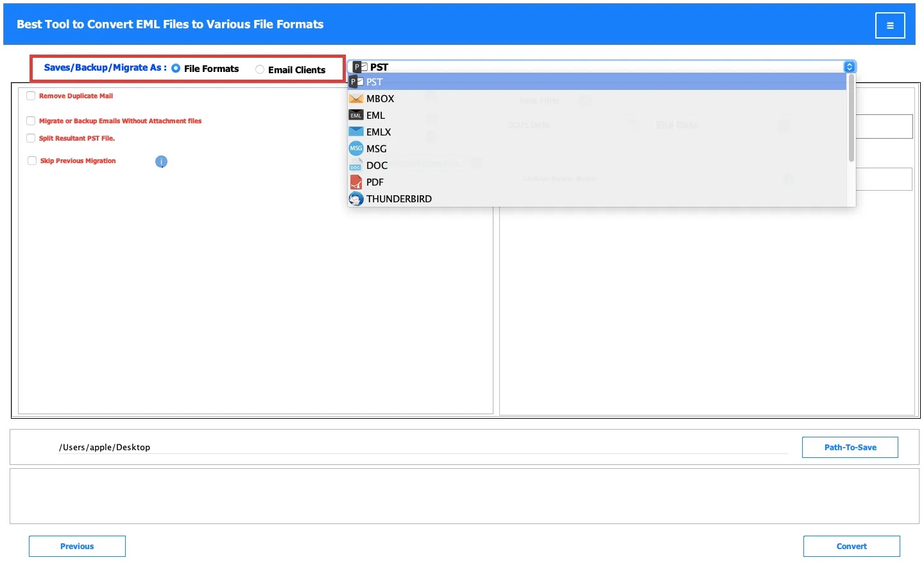924x578 pixels.
Task: Click the PDF red icon
Action: click(356, 182)
